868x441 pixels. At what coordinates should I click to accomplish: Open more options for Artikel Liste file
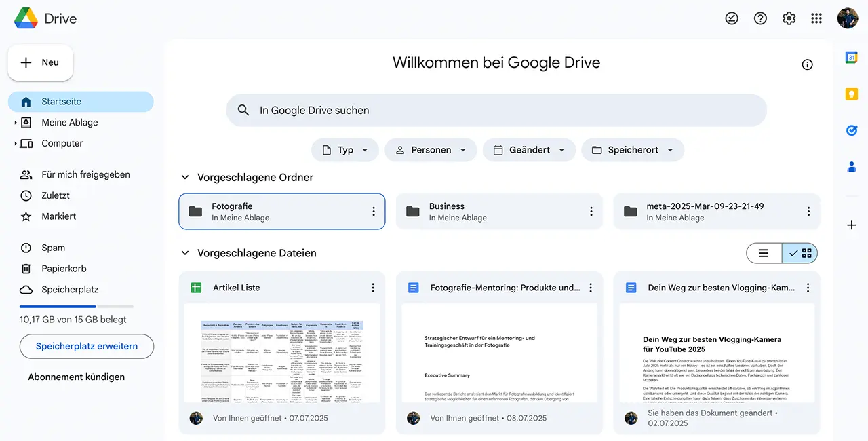(x=373, y=288)
